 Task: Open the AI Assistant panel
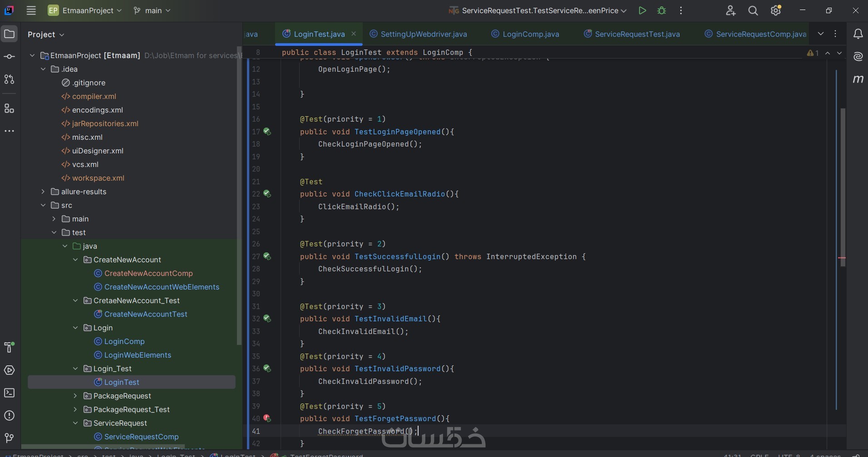coord(858,57)
